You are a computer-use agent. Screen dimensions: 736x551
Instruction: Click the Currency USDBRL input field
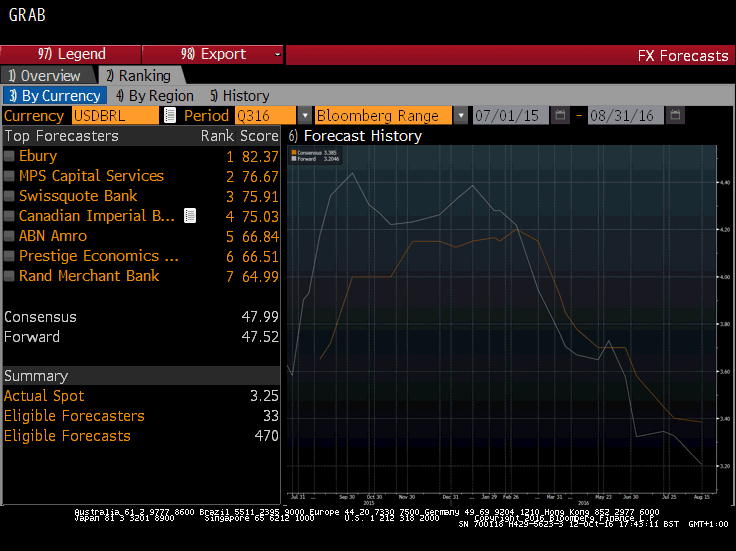pyautogui.click(x=115, y=115)
